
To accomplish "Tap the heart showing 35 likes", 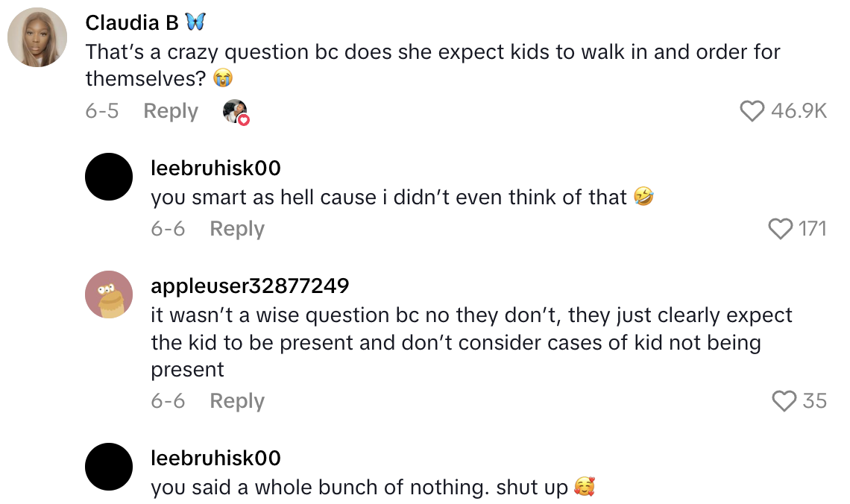I will tap(784, 401).
